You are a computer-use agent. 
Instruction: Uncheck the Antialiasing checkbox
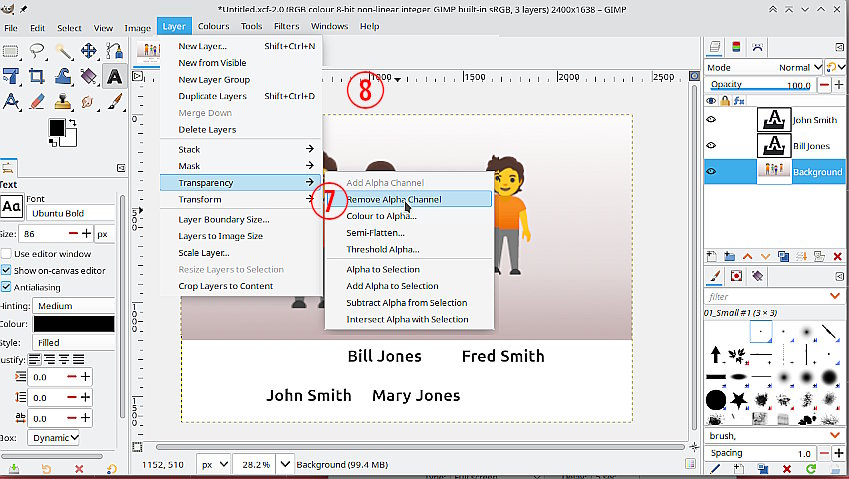(7, 288)
